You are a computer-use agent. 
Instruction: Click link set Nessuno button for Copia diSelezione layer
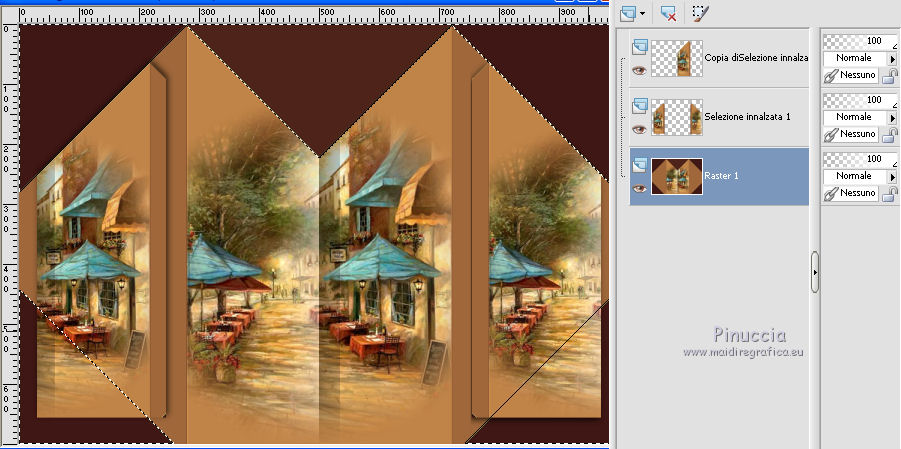850,75
